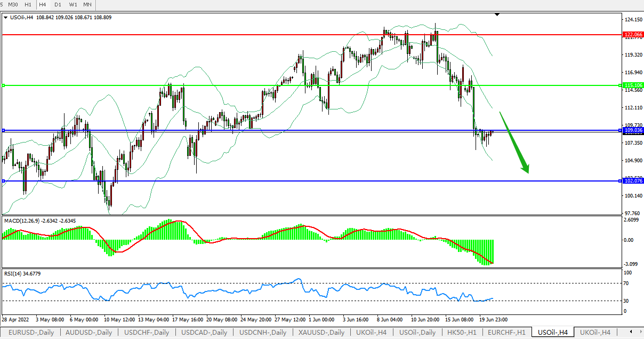The height and width of the screenshot is (339, 644).
Task: Click the blue 109.036 price label
Action: [633, 130]
